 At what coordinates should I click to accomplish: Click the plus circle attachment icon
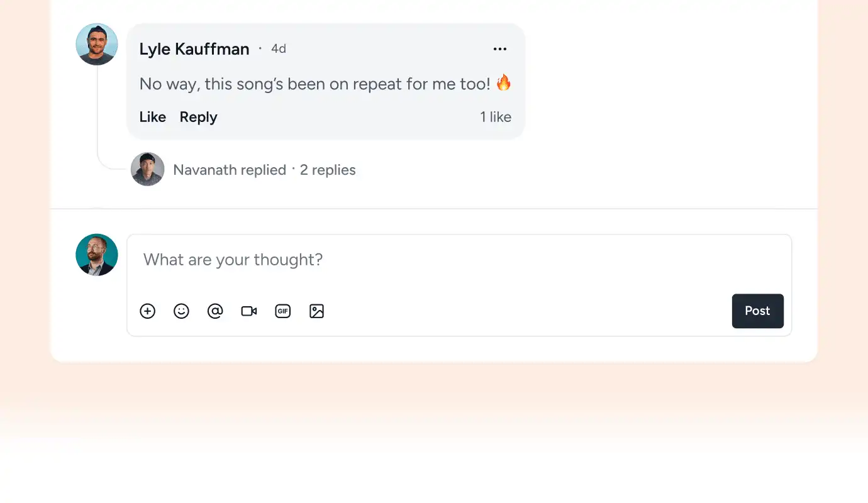[147, 311]
